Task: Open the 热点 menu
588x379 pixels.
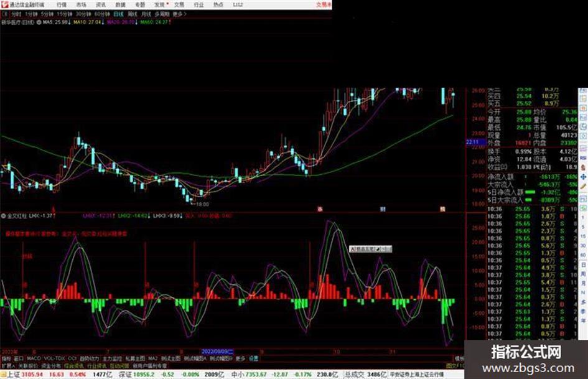Action: click(218, 5)
